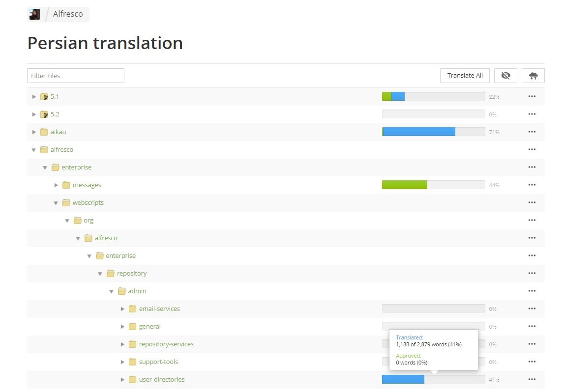The width and height of the screenshot is (564, 392).
Task: Click the aikau 71% progress bar
Action: click(x=433, y=132)
